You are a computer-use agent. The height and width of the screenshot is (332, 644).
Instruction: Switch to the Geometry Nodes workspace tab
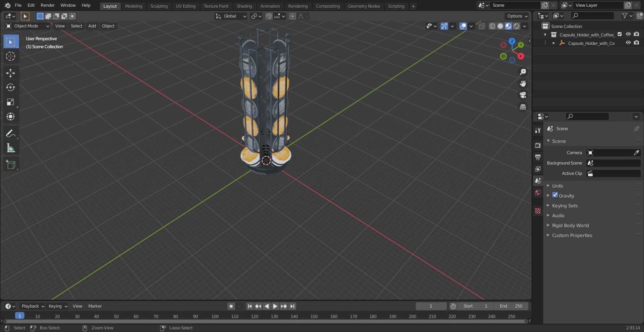tap(364, 6)
